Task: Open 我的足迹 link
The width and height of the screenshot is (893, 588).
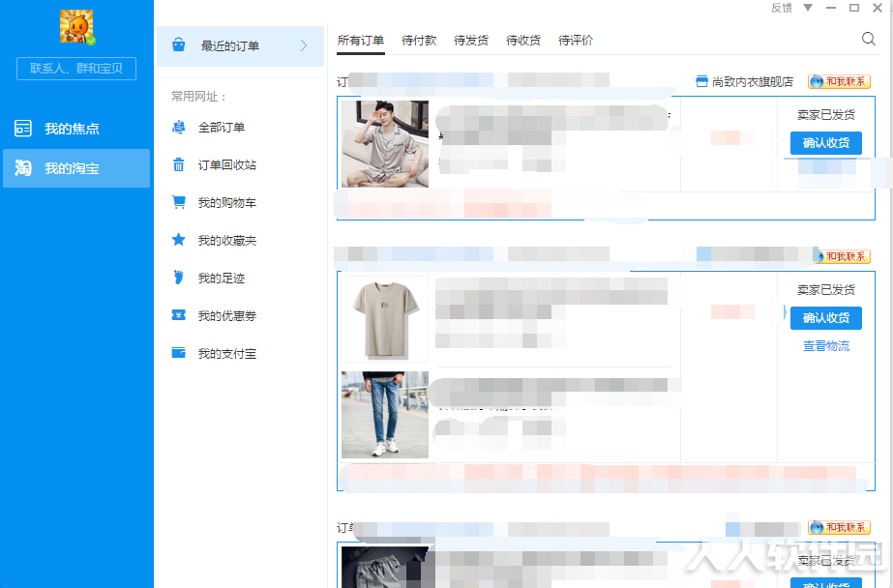Action: [x=222, y=279]
